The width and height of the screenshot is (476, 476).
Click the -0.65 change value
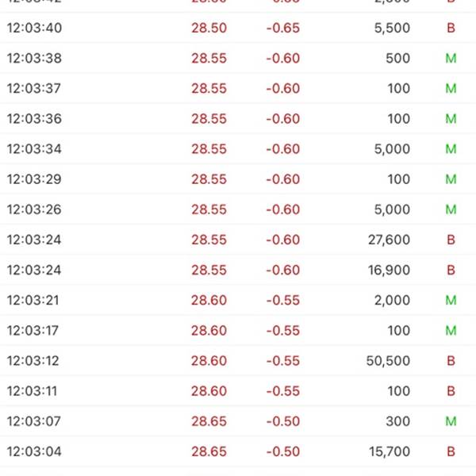click(x=282, y=29)
